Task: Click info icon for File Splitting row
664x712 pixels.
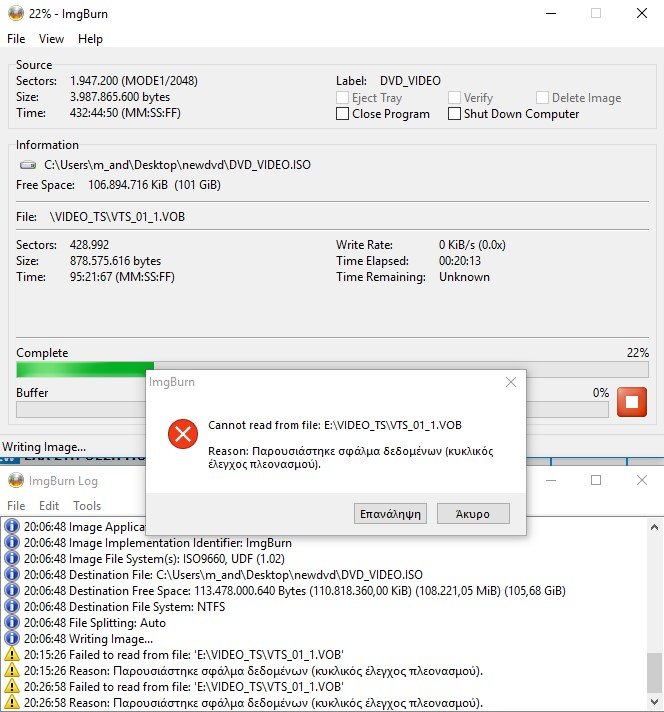Action: coord(12,622)
